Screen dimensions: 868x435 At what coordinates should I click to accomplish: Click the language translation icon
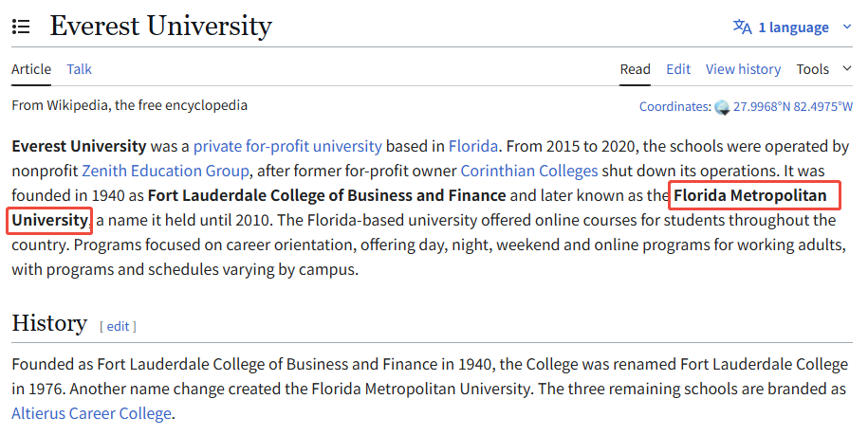tap(742, 27)
